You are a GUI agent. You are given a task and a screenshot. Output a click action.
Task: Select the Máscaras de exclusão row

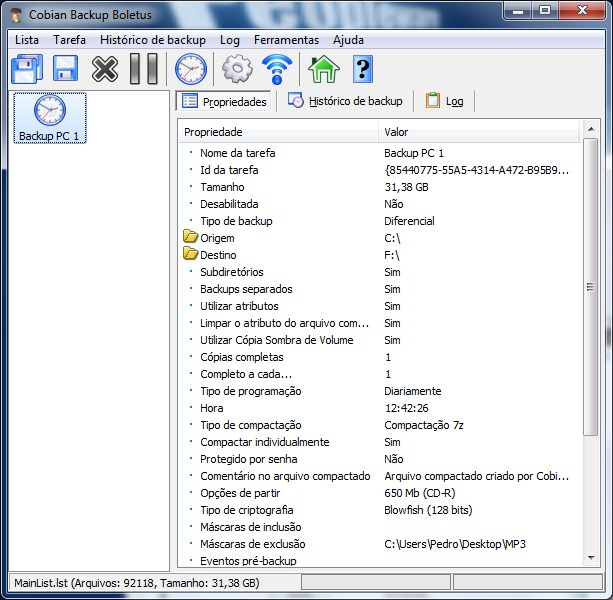coord(380,544)
